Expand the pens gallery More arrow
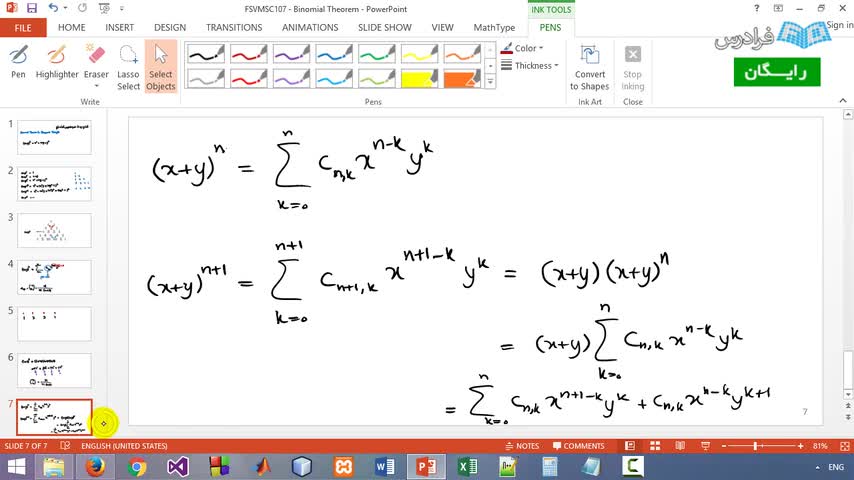 (x=490, y=82)
